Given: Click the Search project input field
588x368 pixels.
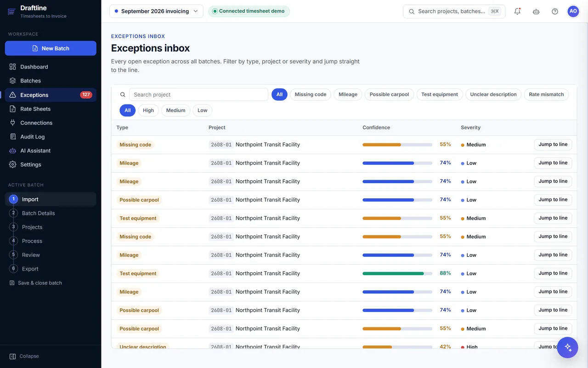Looking at the screenshot, I should 198,94.
